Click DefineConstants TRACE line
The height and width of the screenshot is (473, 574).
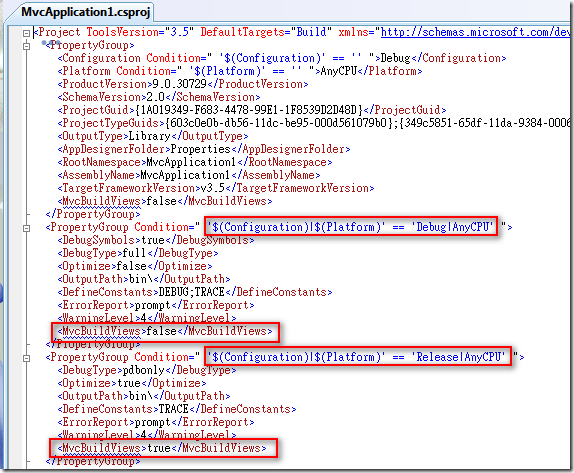pyautogui.click(x=177, y=409)
